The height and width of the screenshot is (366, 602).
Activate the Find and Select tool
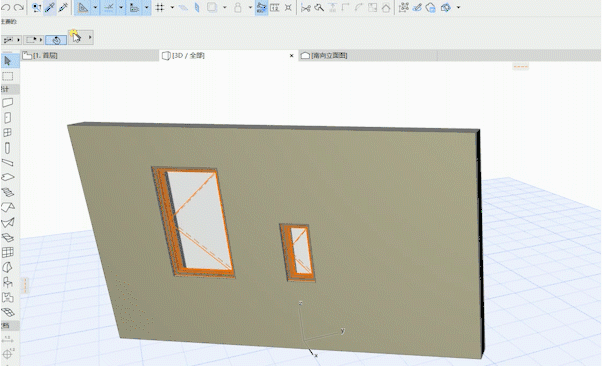coord(36,7)
